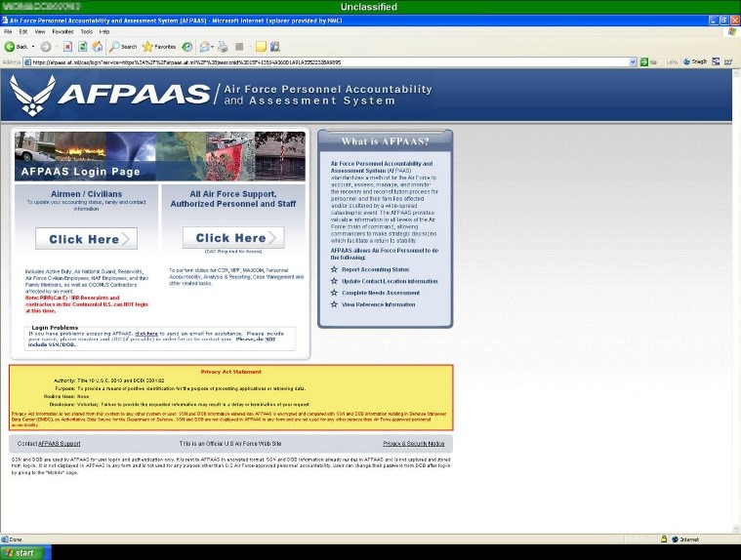Click the page icon in address bar
This screenshot has width=741, height=560.
click(27, 61)
